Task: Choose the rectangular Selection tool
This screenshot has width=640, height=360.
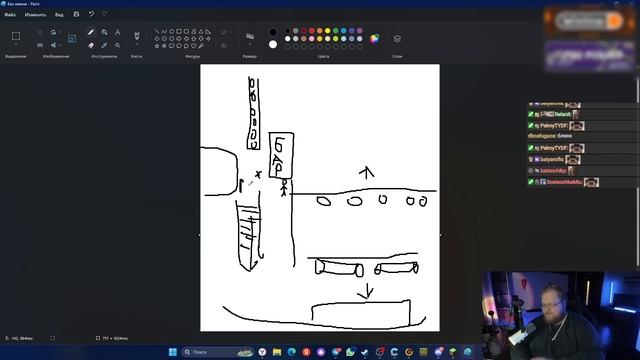Action: (x=16, y=36)
